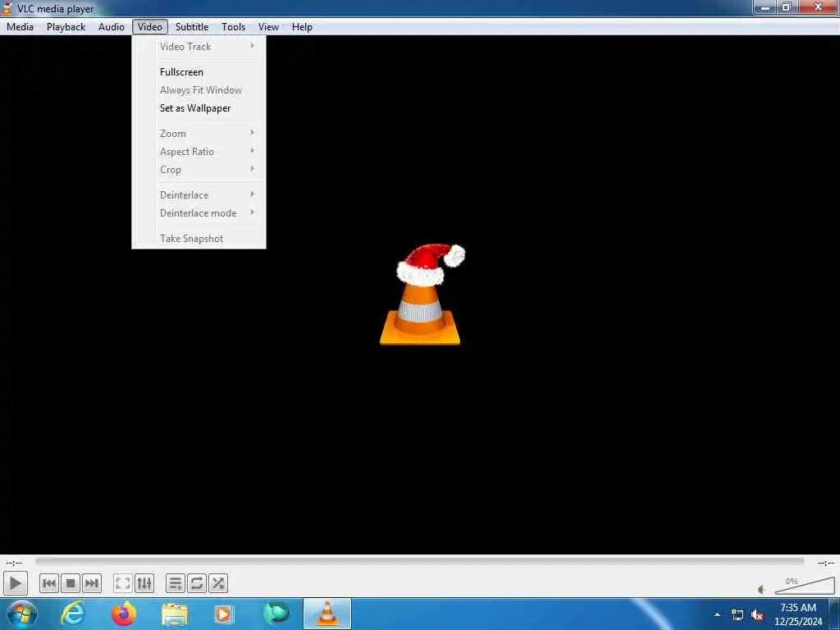The image size is (840, 630).
Task: Open the Audio menu
Action: pyautogui.click(x=112, y=27)
